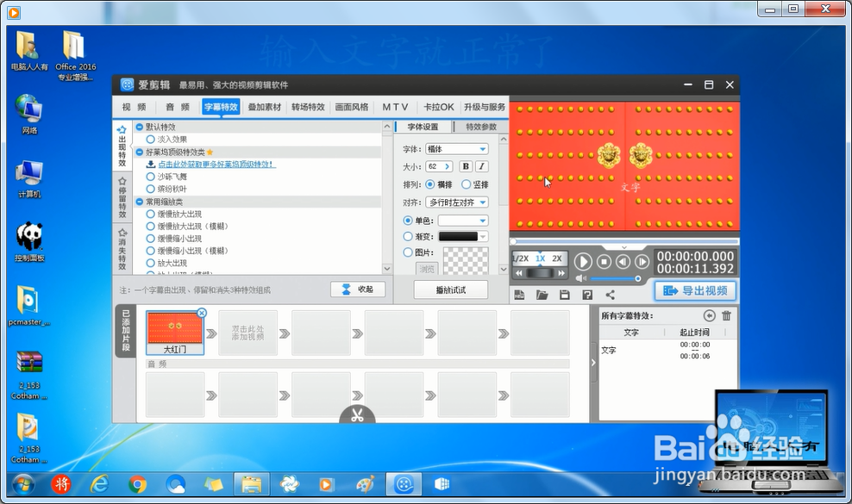This screenshot has height=504, width=852.
Task: Select the 大红门 clip thumbnail
Action: [174, 333]
